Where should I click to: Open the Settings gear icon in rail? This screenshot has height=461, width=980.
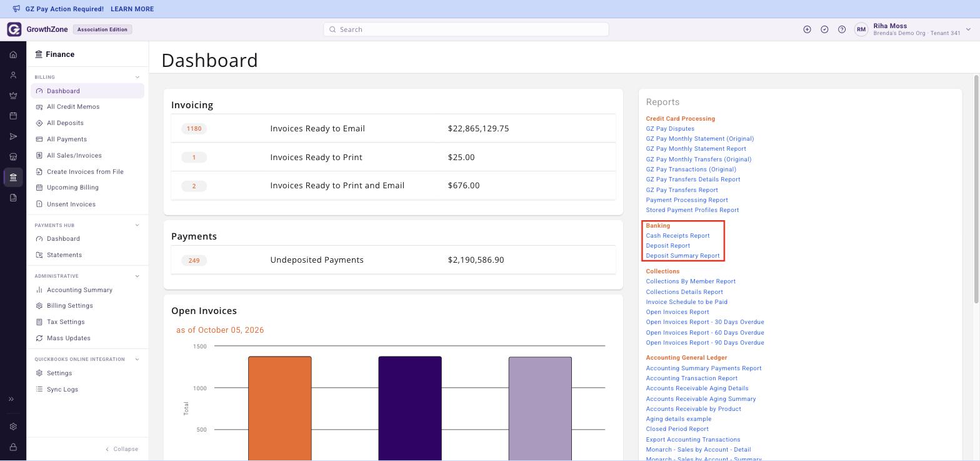(13, 427)
